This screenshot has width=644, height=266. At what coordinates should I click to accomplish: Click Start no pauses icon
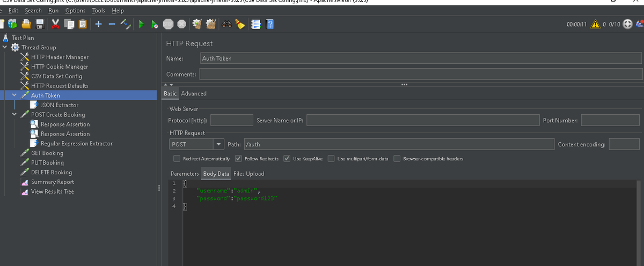click(154, 24)
